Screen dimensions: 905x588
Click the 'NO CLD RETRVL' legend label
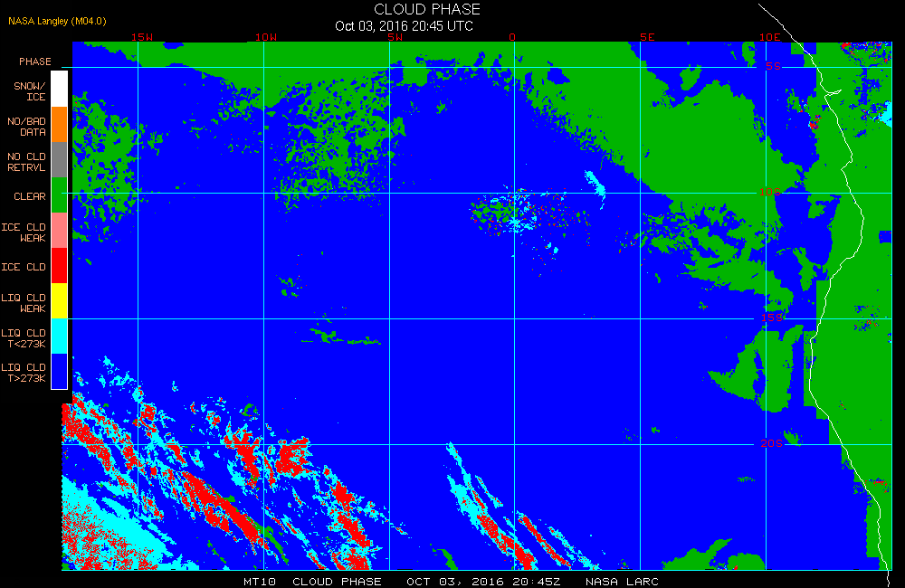26,162
